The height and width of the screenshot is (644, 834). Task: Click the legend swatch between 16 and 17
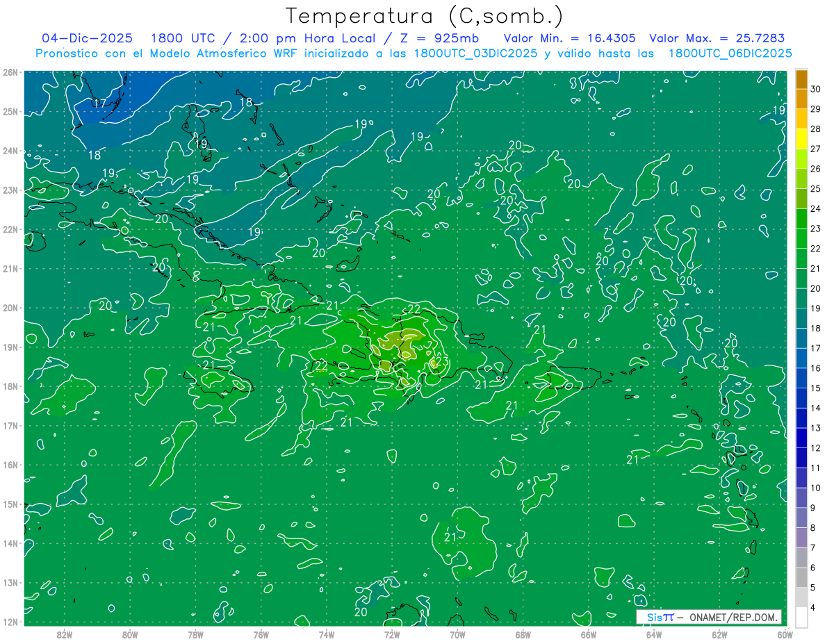(x=801, y=358)
